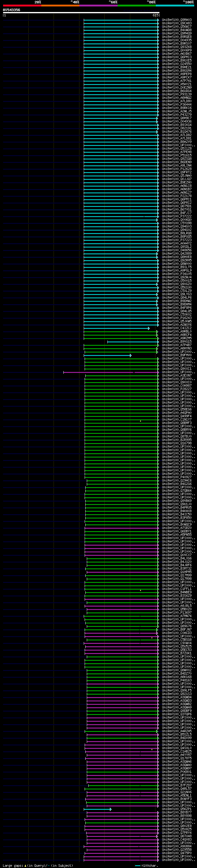Select label UniRef100_P12628

[x=177, y=169]
